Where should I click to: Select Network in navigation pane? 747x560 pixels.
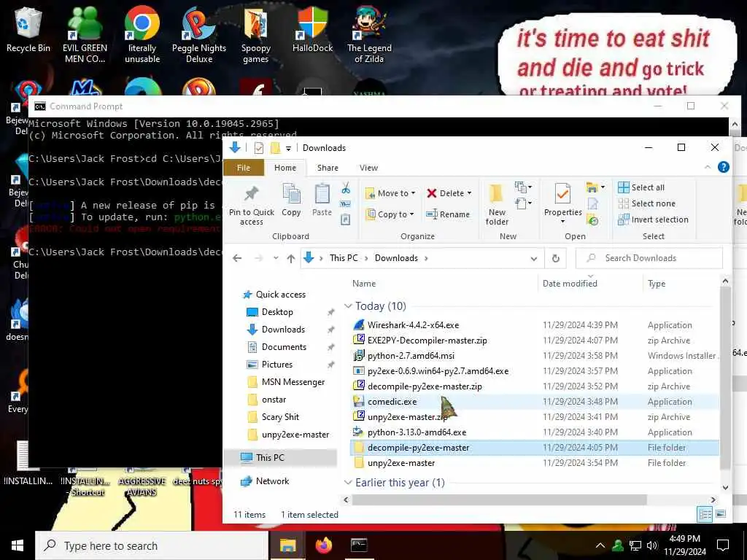[x=272, y=481]
